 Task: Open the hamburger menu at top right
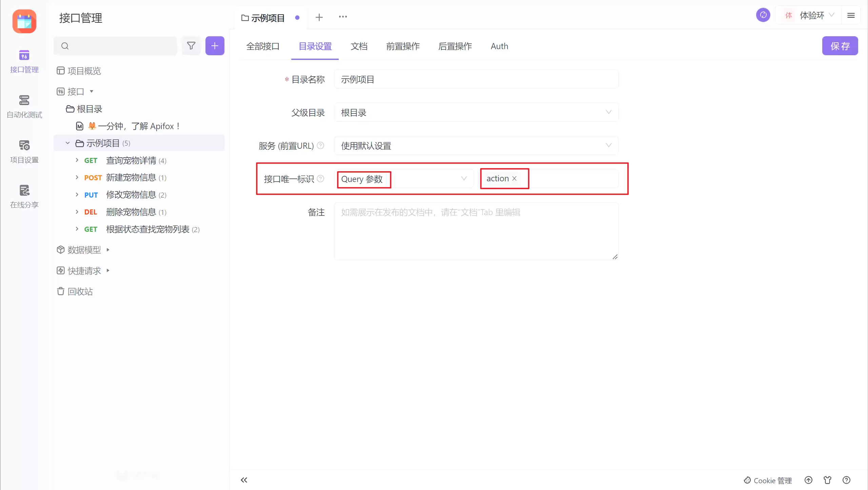[x=851, y=15]
